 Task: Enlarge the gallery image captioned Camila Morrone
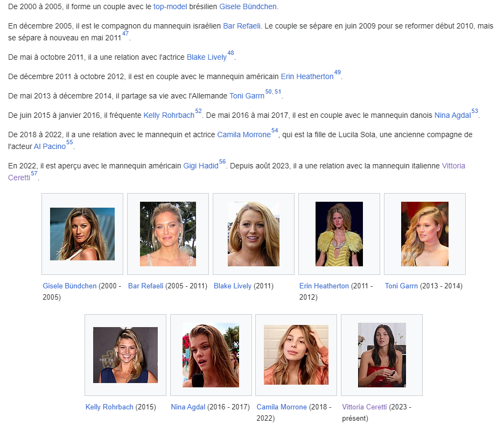(296, 355)
